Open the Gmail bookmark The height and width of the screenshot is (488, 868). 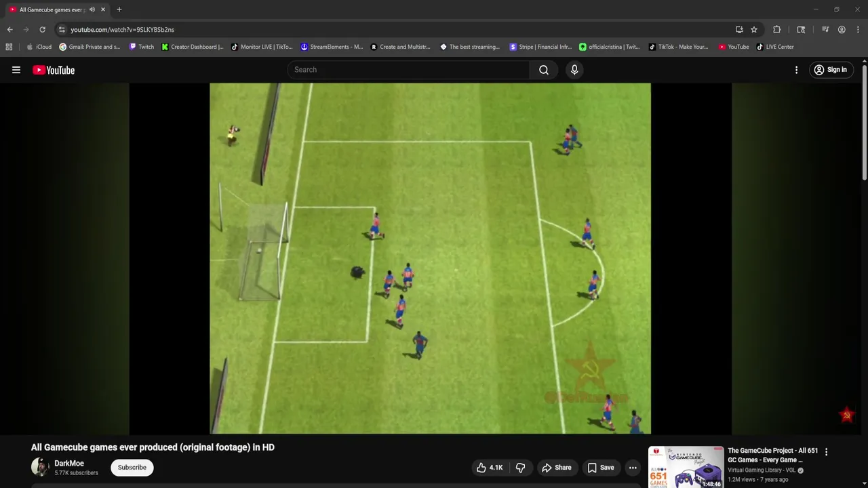[90, 47]
